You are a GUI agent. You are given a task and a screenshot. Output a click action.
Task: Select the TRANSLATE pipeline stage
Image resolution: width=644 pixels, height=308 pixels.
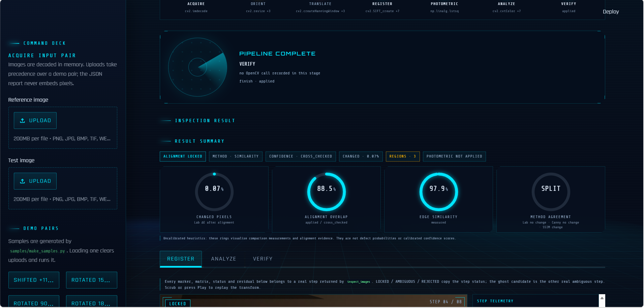(320, 7)
